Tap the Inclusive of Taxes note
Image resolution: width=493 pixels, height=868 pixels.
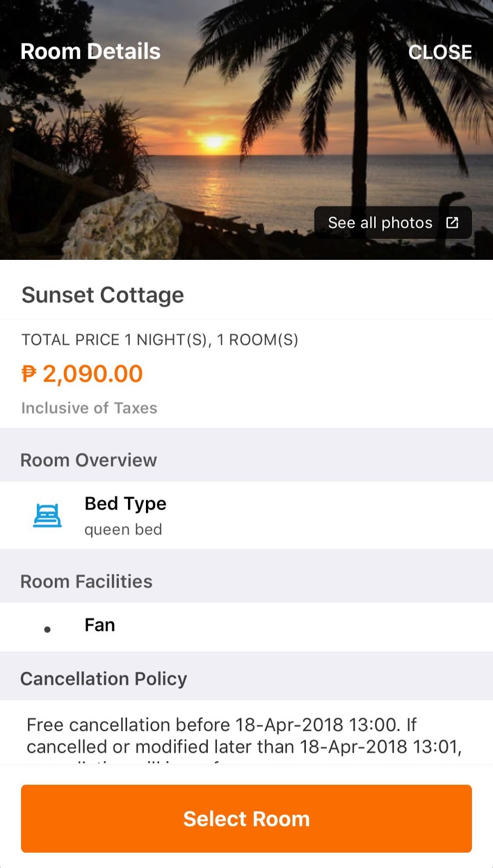[89, 408]
